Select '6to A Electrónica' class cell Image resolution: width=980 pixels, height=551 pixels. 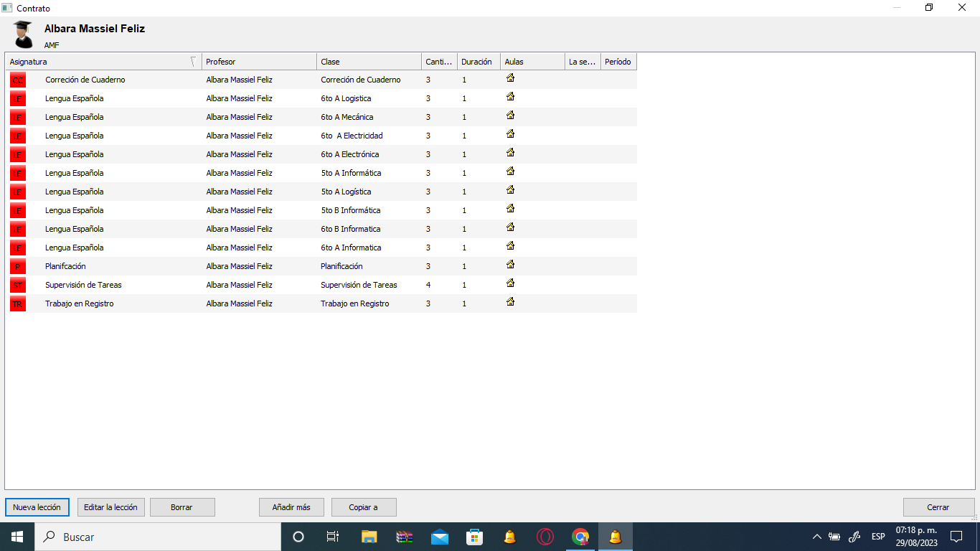pos(350,154)
